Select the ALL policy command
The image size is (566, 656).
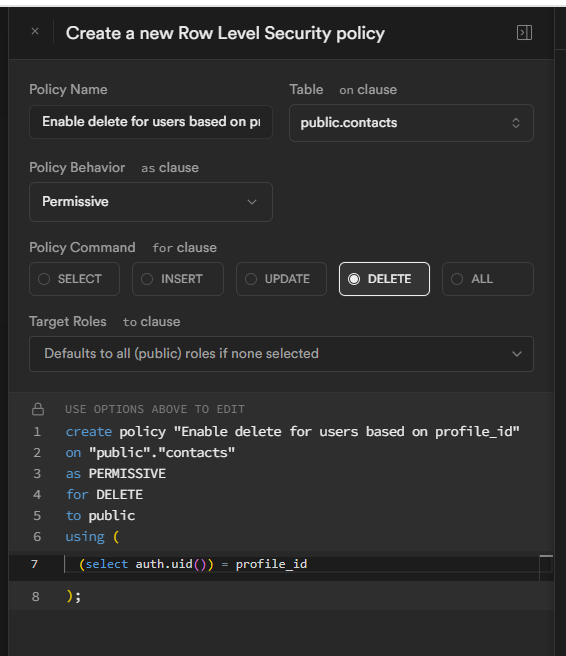pos(488,279)
